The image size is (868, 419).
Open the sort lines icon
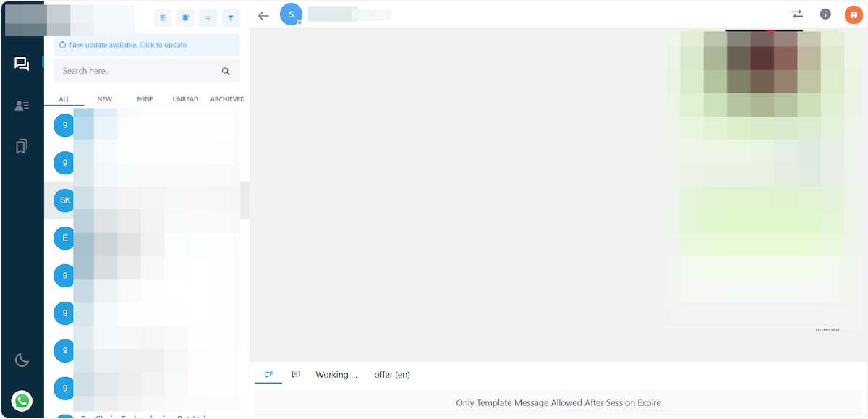tap(208, 18)
